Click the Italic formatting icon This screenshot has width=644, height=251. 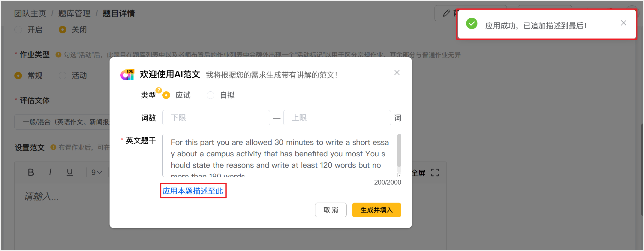(50, 172)
